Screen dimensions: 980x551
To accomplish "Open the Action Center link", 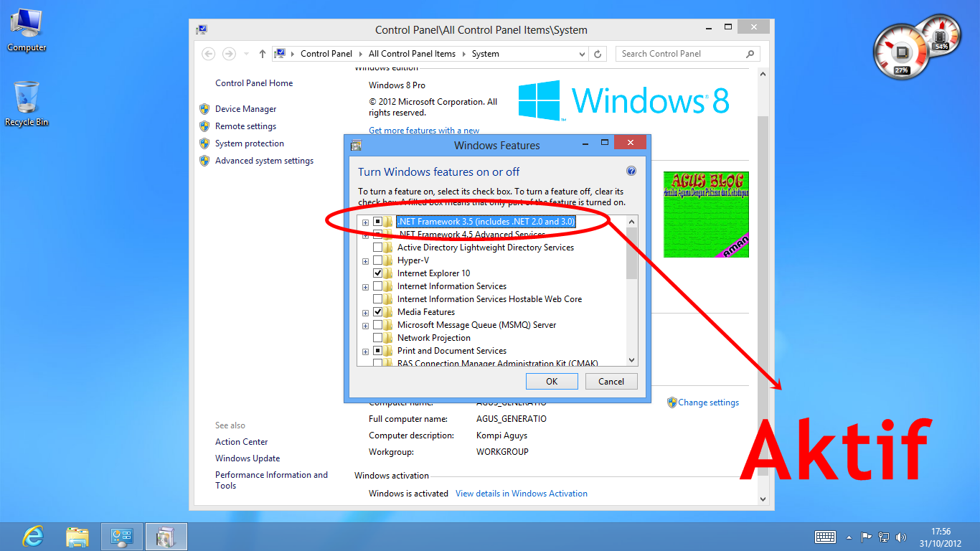I will (242, 442).
